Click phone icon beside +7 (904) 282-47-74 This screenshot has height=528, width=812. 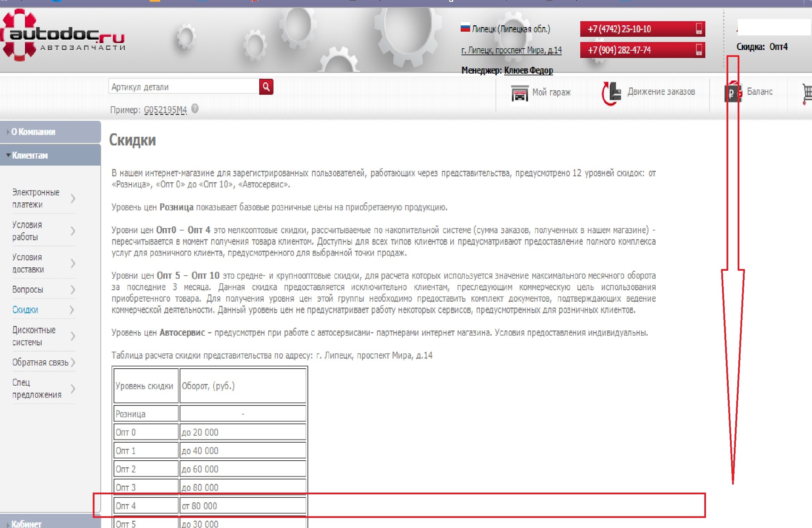pos(699,50)
